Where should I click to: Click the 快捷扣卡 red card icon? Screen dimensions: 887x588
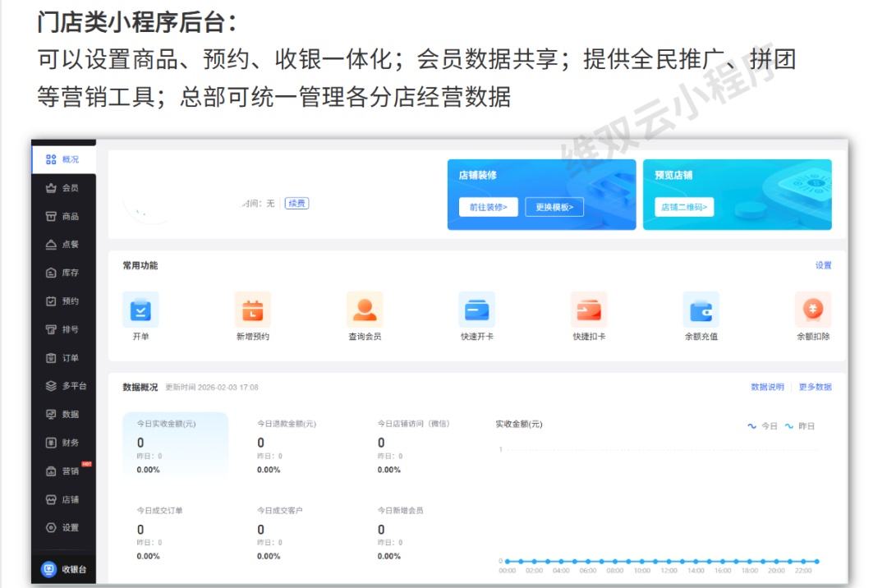589,310
